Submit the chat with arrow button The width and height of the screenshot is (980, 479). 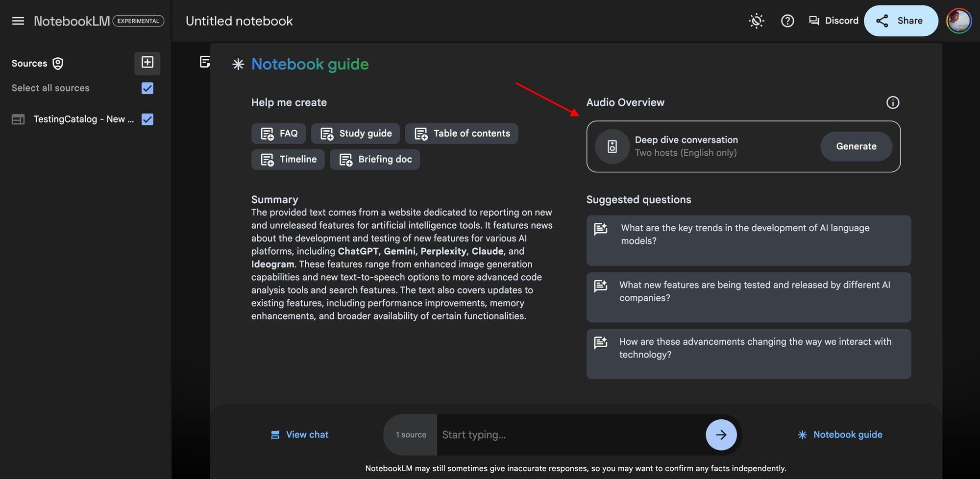(721, 435)
